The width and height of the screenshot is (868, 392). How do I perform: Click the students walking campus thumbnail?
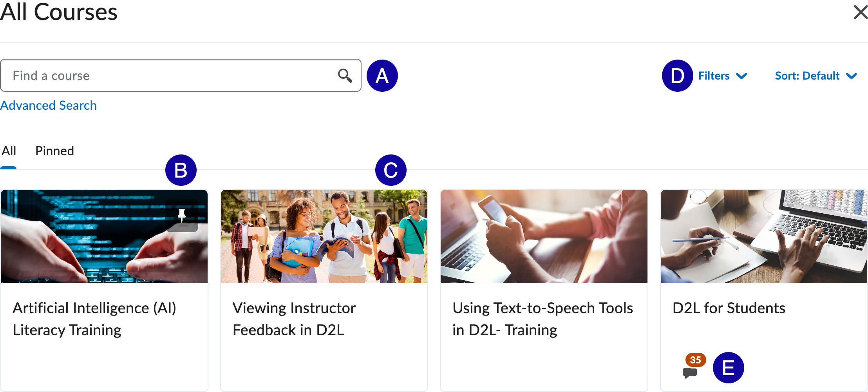(x=324, y=236)
